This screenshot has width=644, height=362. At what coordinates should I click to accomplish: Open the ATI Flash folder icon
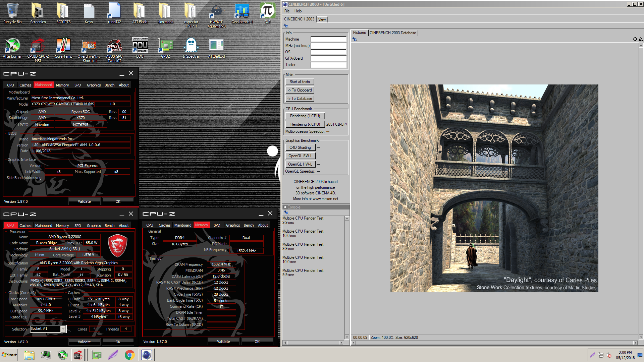click(x=140, y=13)
